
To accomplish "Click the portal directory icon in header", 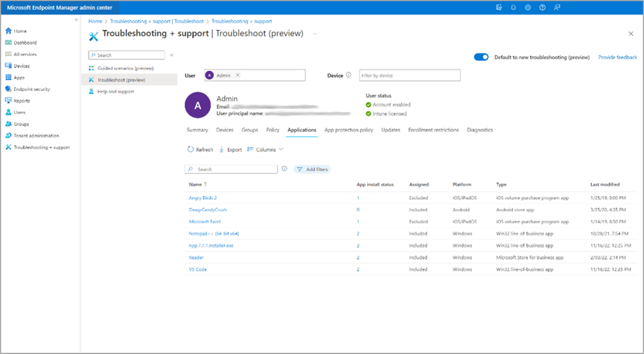I will click(x=499, y=7).
